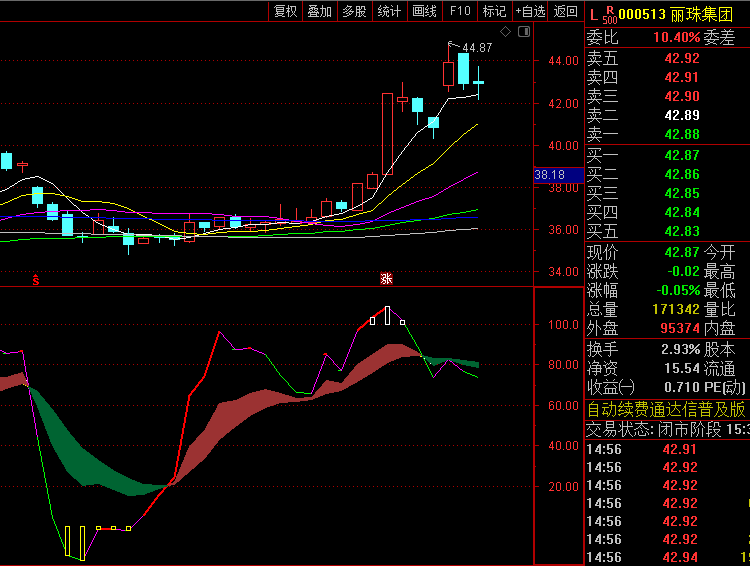The height and width of the screenshot is (566, 750).
Task: Select the 画线 drawing tool
Action: click(x=424, y=11)
